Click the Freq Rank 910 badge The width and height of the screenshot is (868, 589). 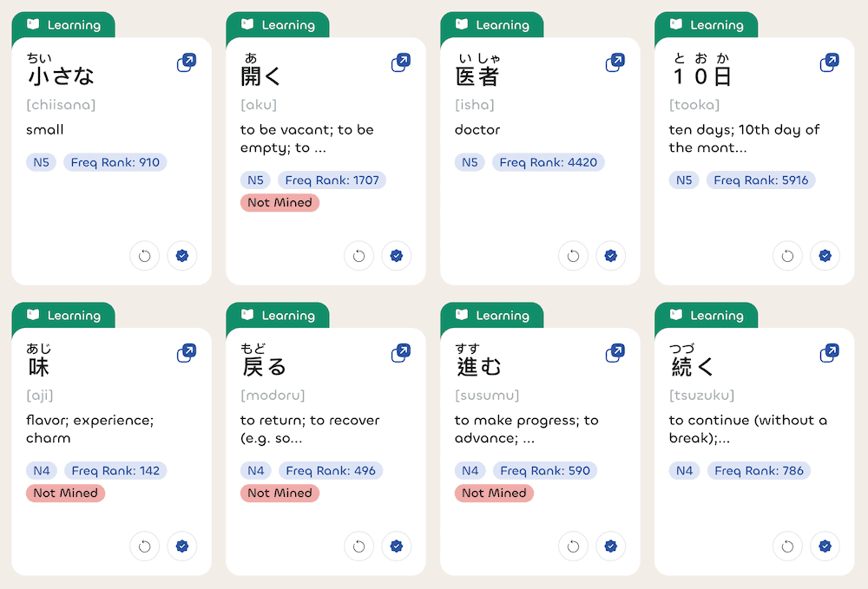pos(115,162)
